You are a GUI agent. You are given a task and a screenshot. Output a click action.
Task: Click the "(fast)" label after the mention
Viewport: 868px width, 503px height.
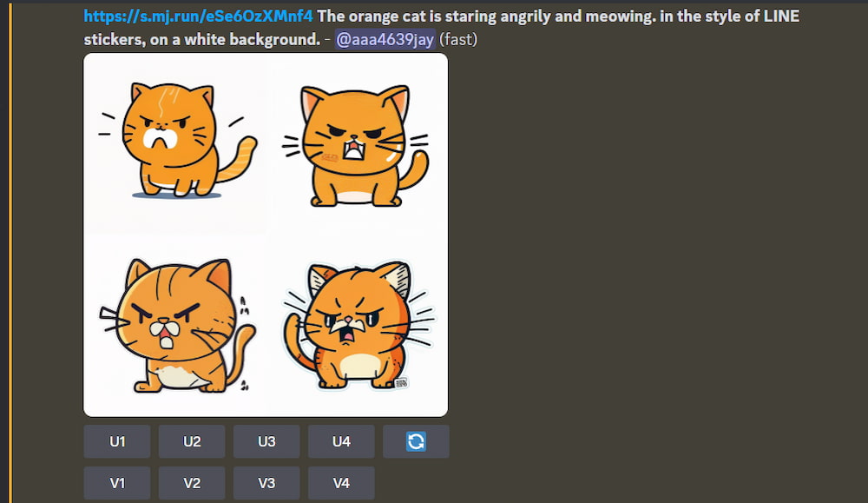tap(457, 39)
